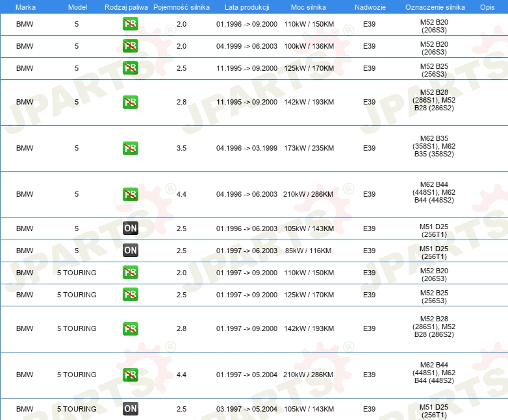The width and height of the screenshot is (508, 420).
Task: Click ON diesel icon in 5 TOURING 2.5 row
Action: [x=130, y=409]
